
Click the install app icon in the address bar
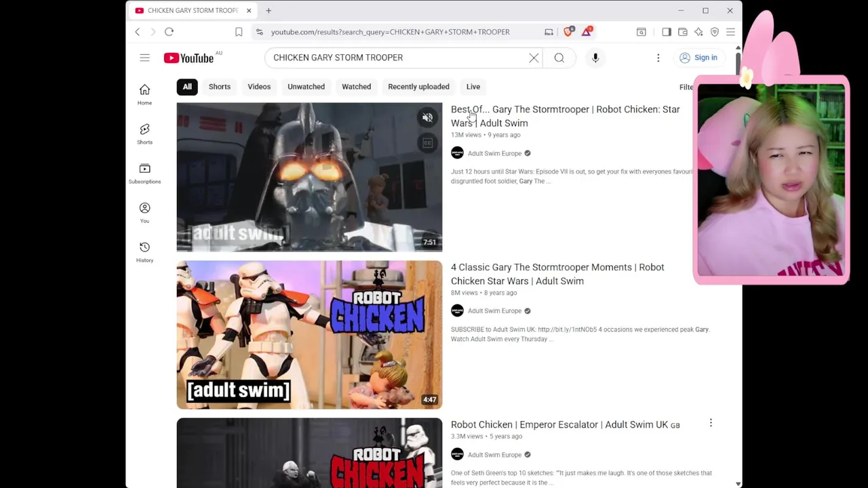(x=549, y=32)
